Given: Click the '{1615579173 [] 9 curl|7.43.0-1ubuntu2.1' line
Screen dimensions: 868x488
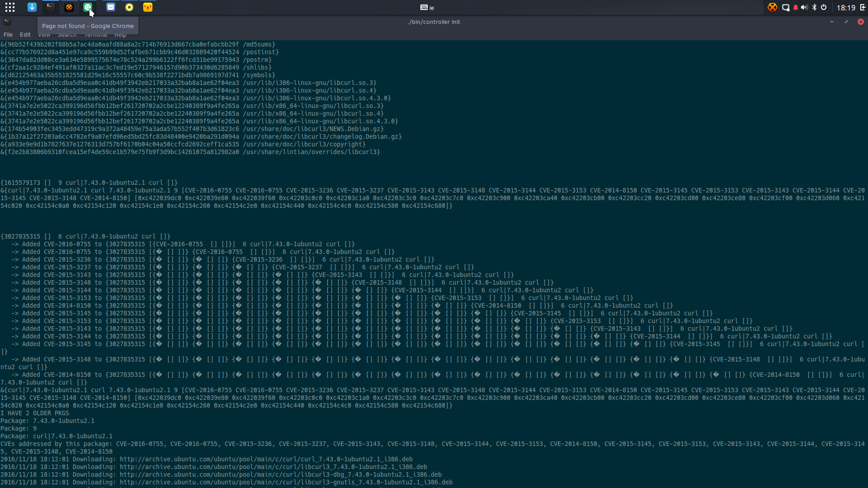Looking at the screenshot, I should coord(89,183).
